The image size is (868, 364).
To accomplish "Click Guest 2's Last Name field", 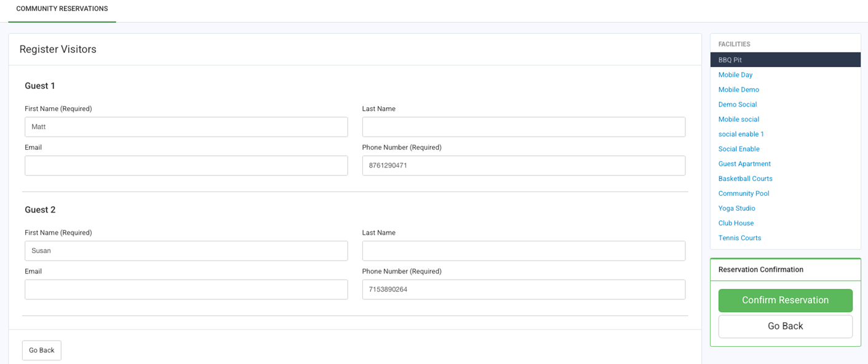I will (524, 251).
